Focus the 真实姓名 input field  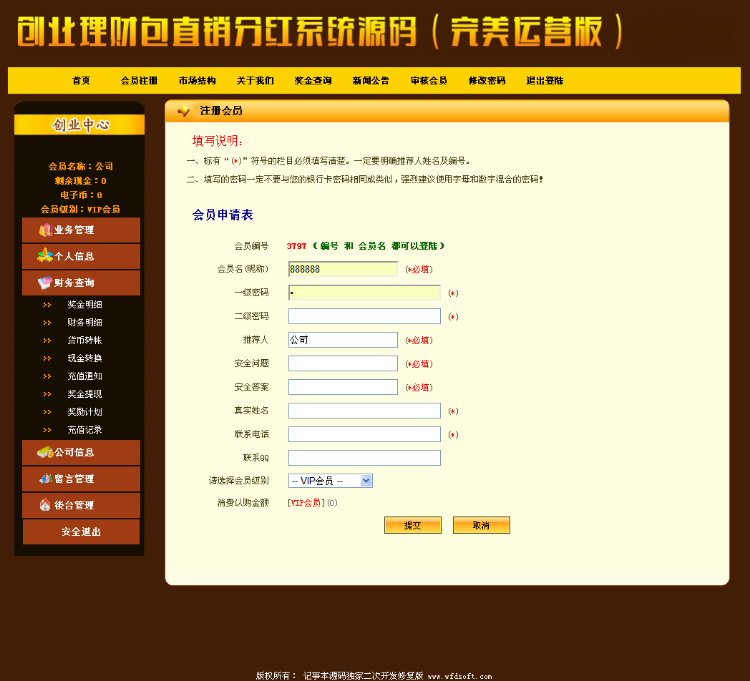pyautogui.click(x=364, y=411)
